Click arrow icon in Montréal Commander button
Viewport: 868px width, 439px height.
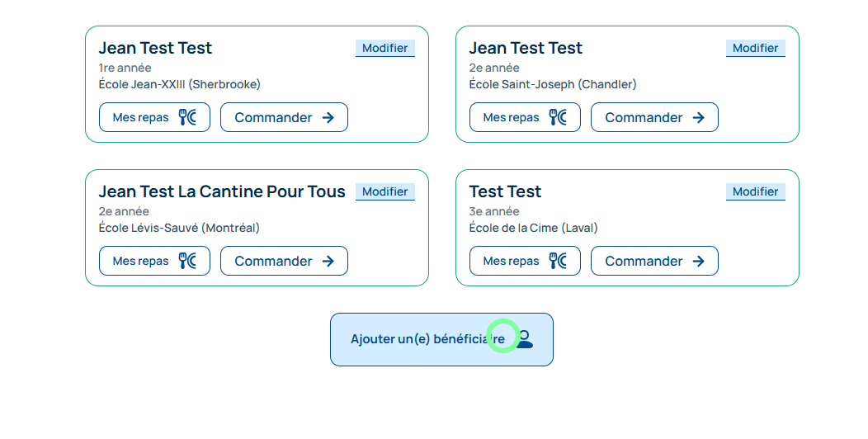(x=328, y=261)
